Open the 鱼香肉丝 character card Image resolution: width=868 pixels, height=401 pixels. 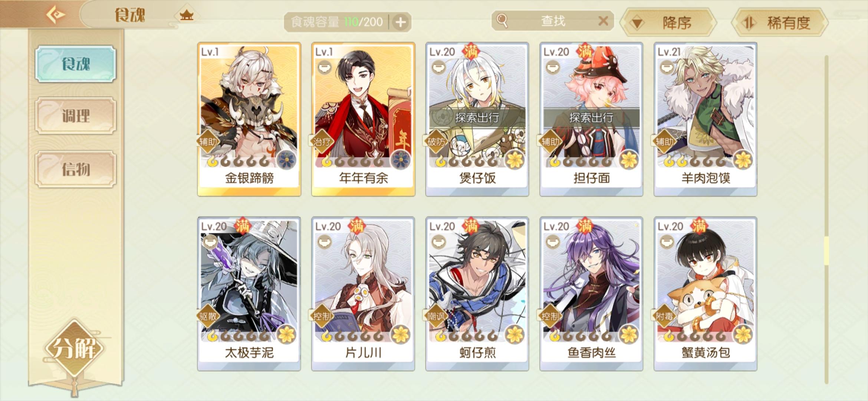coord(591,294)
